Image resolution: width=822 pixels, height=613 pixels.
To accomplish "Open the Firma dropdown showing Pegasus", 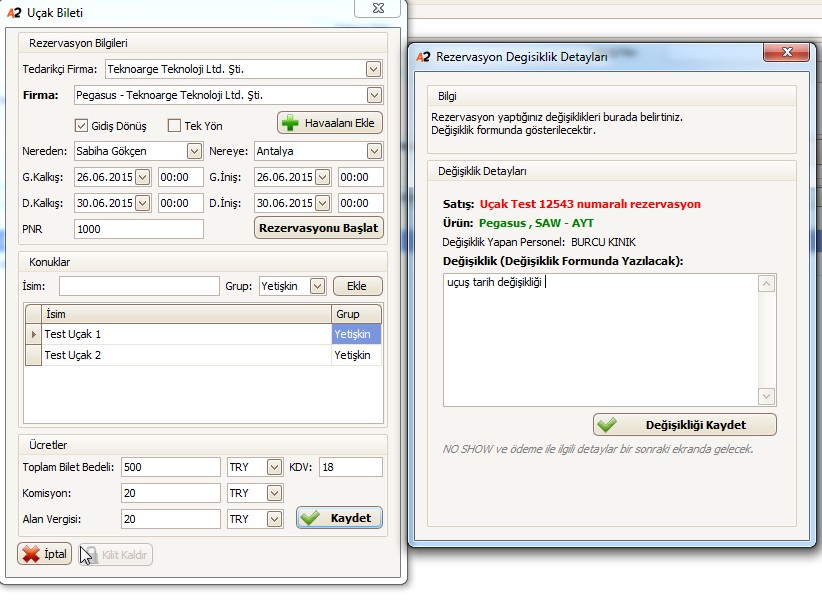I will (x=374, y=95).
